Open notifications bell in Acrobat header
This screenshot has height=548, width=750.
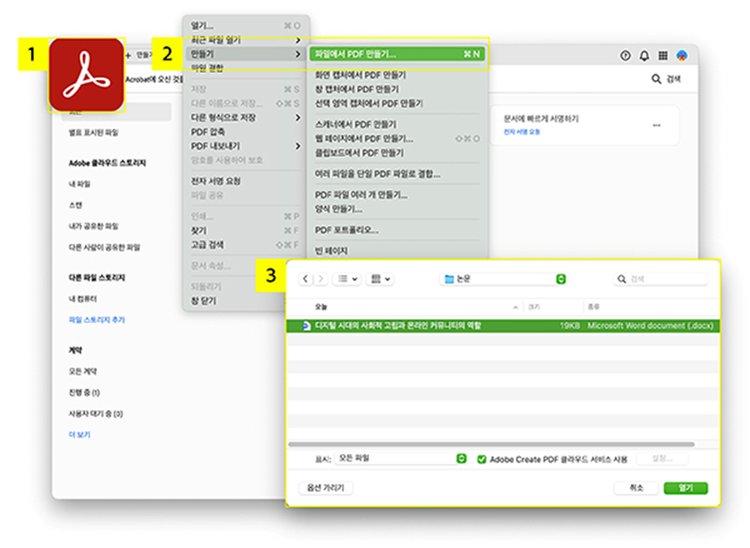[644, 55]
